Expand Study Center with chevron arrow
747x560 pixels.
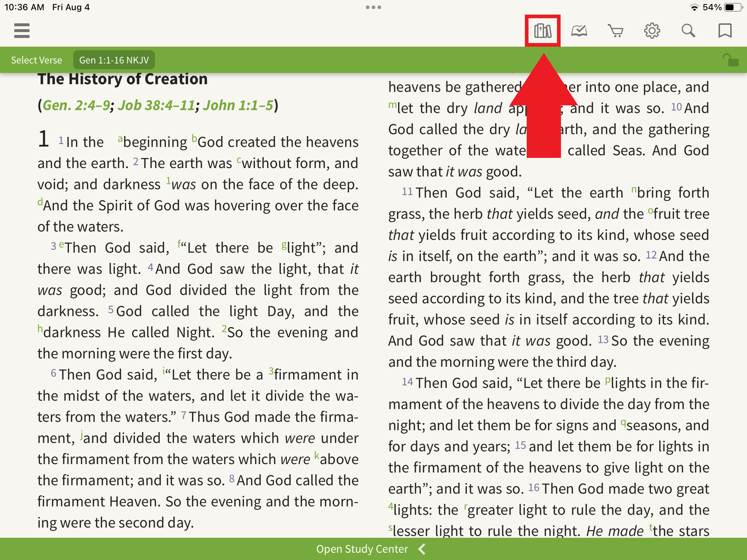click(x=422, y=549)
